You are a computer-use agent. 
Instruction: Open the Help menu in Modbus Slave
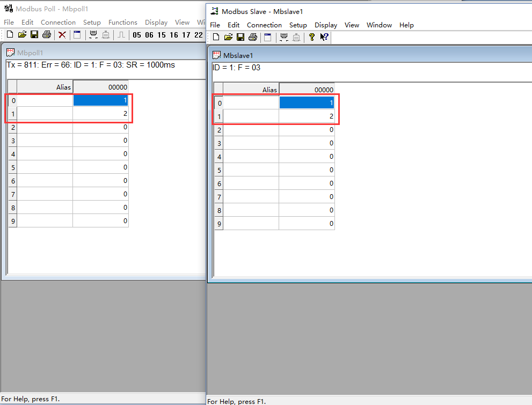tap(406, 25)
